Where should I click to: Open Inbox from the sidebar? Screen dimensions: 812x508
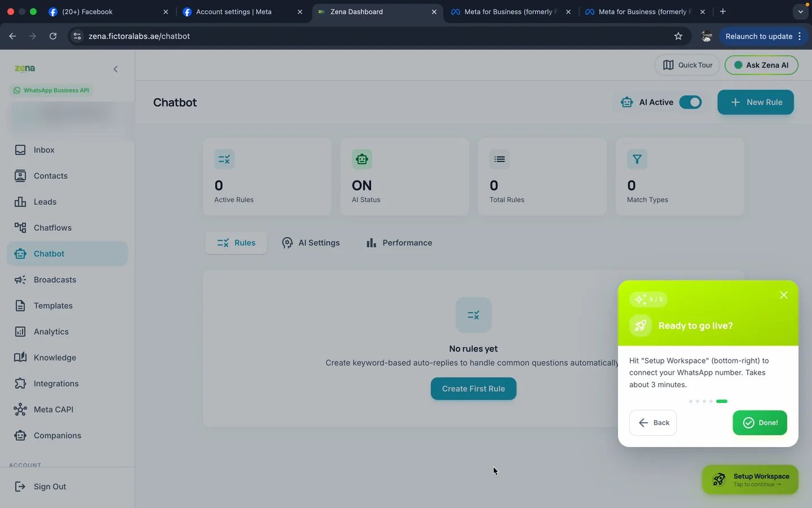click(67, 150)
